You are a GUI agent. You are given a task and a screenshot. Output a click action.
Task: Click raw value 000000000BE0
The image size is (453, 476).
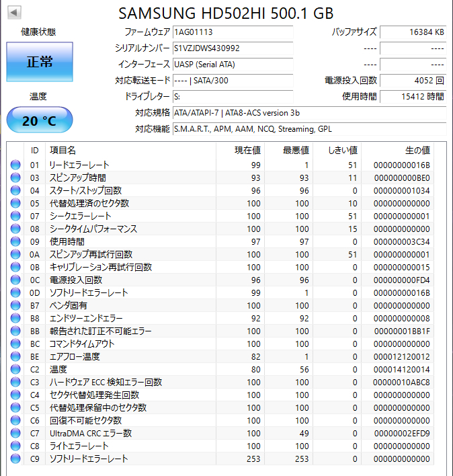click(x=402, y=178)
